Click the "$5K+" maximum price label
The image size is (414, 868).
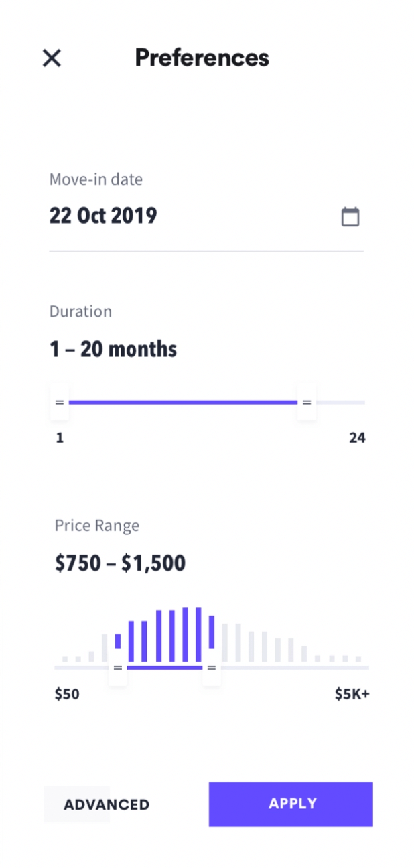click(x=352, y=694)
